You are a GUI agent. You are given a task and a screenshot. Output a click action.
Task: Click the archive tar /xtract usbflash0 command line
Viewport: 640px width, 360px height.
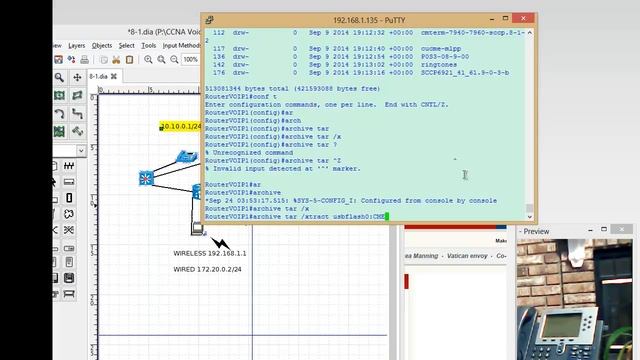pos(297,216)
